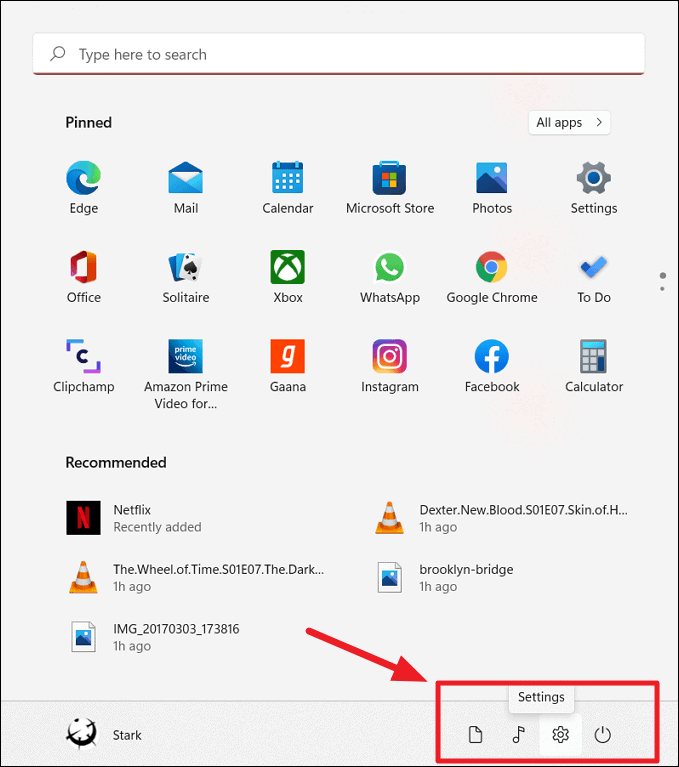Open the Stark user account menu
The image size is (679, 767).
click(x=104, y=735)
